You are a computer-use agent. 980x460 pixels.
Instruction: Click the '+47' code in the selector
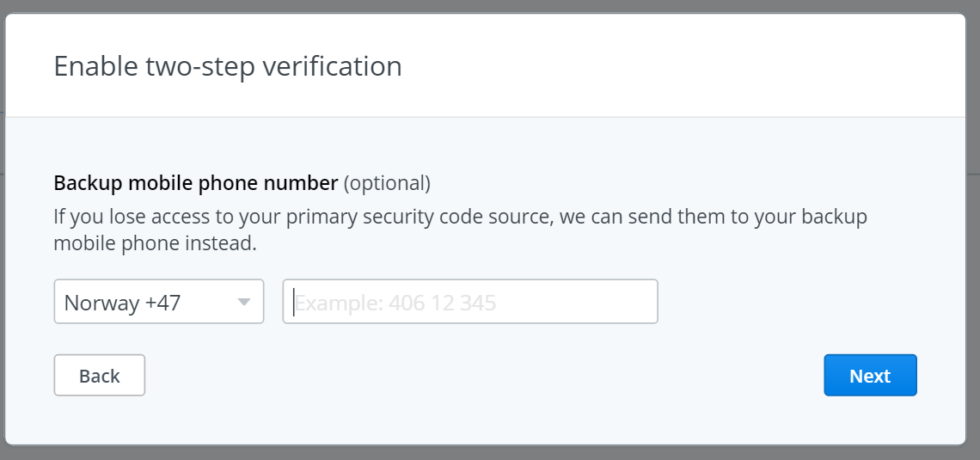click(163, 304)
